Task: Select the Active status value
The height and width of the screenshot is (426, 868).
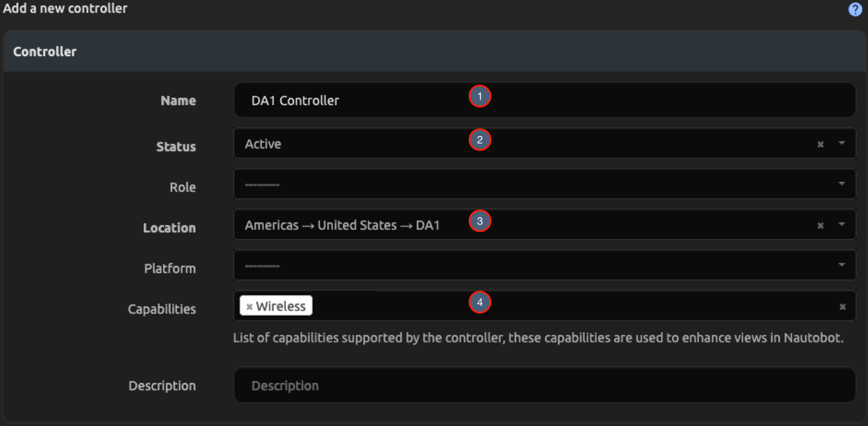Action: [x=263, y=144]
